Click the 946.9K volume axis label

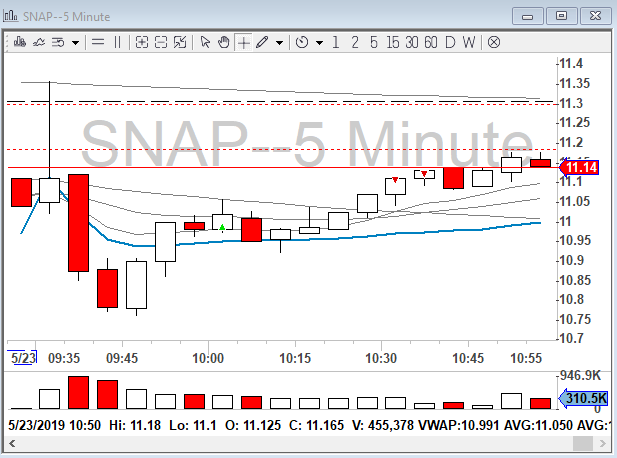pos(581,375)
